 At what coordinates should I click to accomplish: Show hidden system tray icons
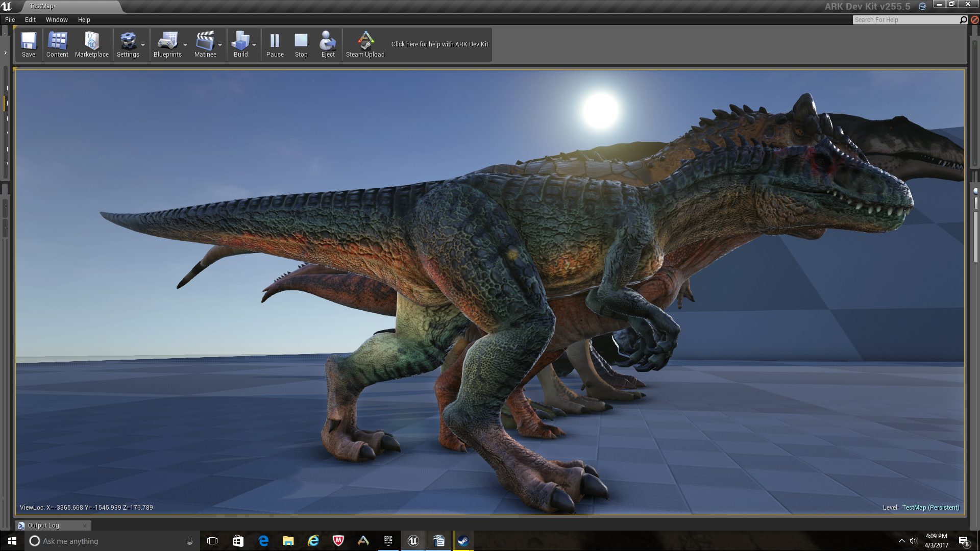901,541
